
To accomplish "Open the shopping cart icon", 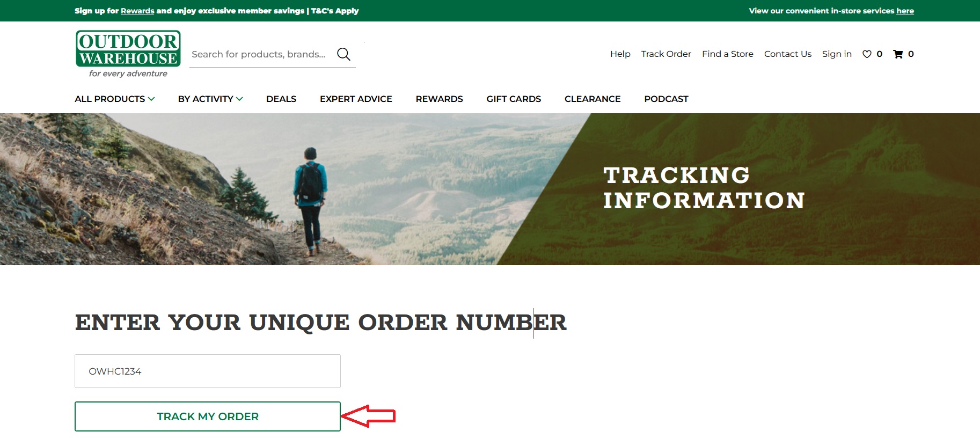I will [x=898, y=54].
